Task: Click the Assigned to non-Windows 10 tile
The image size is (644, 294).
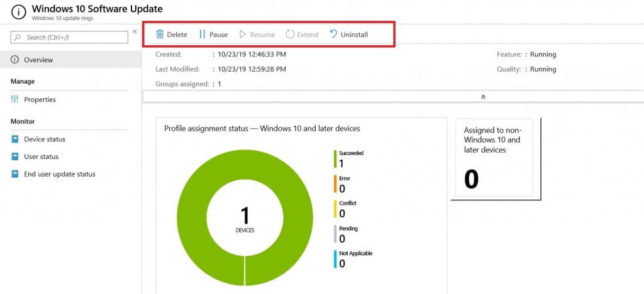Action: 494,158
